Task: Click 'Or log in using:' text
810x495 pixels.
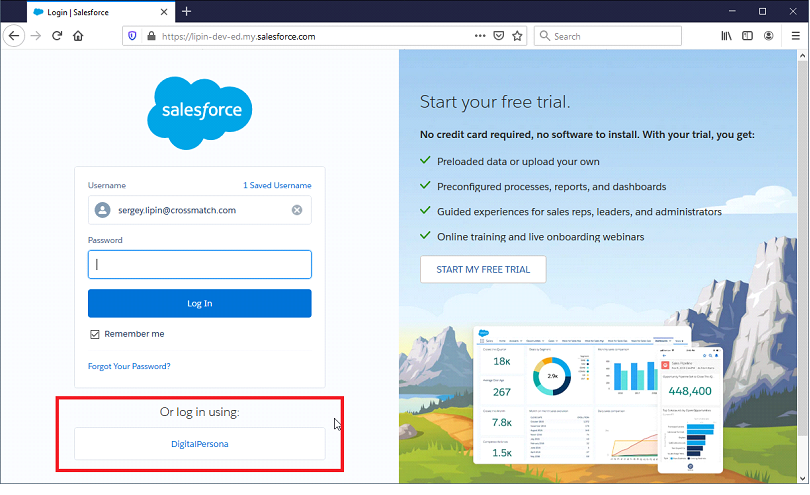Action: [x=199, y=412]
